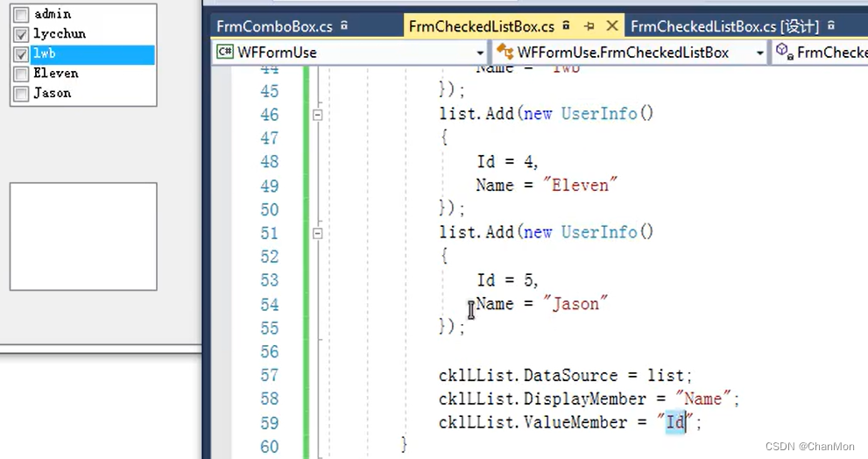Select the admin list item text
This screenshot has width=868, height=459.
tap(53, 14)
